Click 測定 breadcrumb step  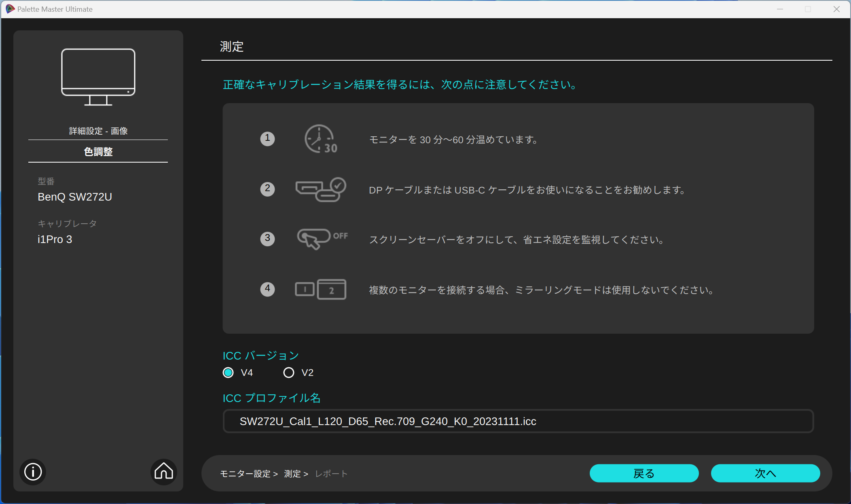tap(292, 474)
